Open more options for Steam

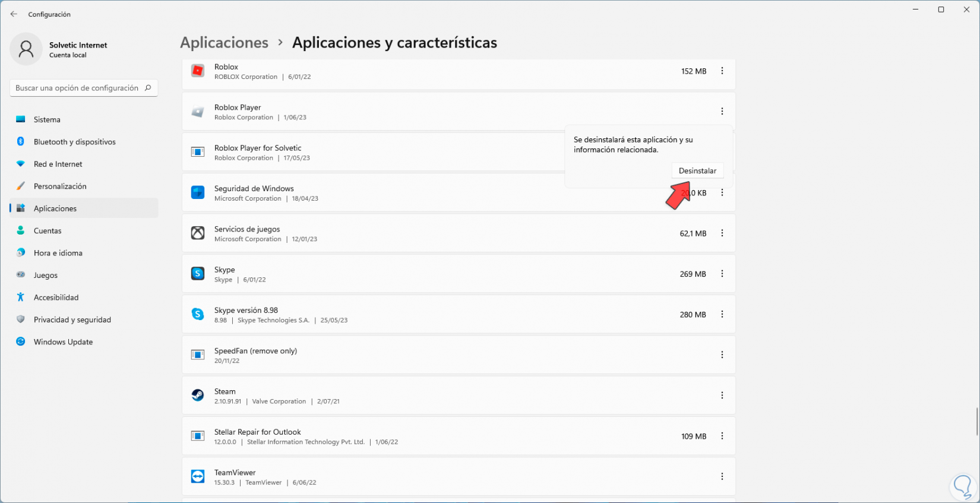coord(722,396)
